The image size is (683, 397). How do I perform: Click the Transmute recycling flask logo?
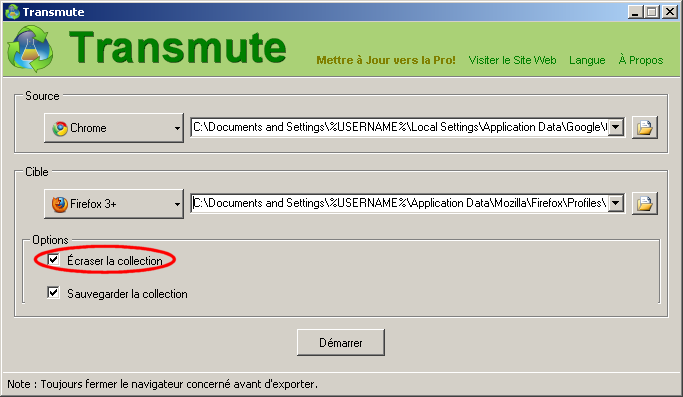(x=30, y=49)
